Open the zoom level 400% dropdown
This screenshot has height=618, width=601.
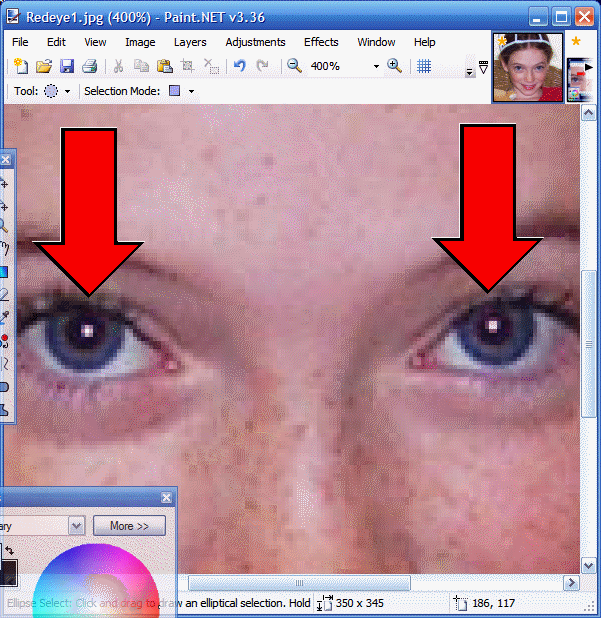tap(376, 66)
